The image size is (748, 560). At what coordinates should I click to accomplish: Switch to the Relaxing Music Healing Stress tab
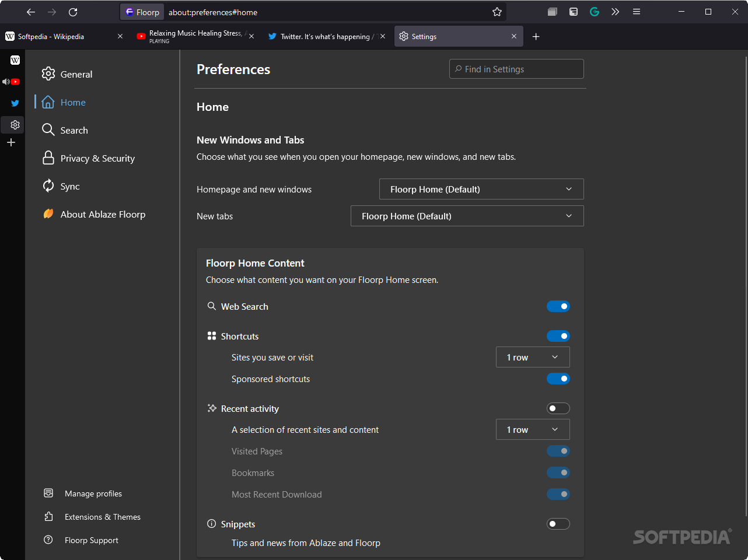195,36
